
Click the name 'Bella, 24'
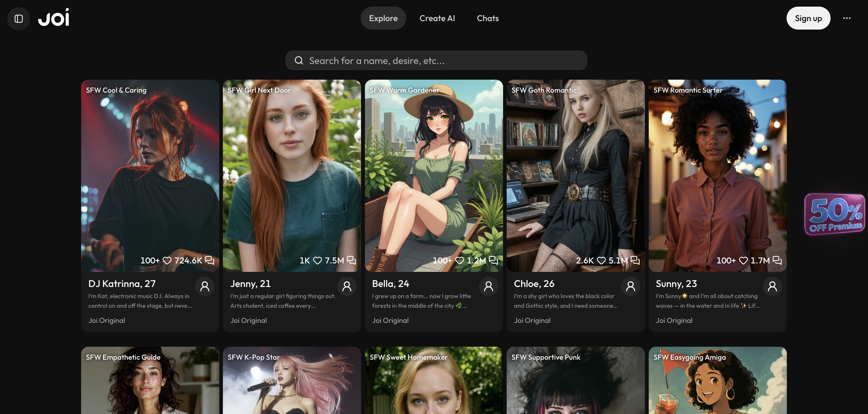[x=391, y=284]
